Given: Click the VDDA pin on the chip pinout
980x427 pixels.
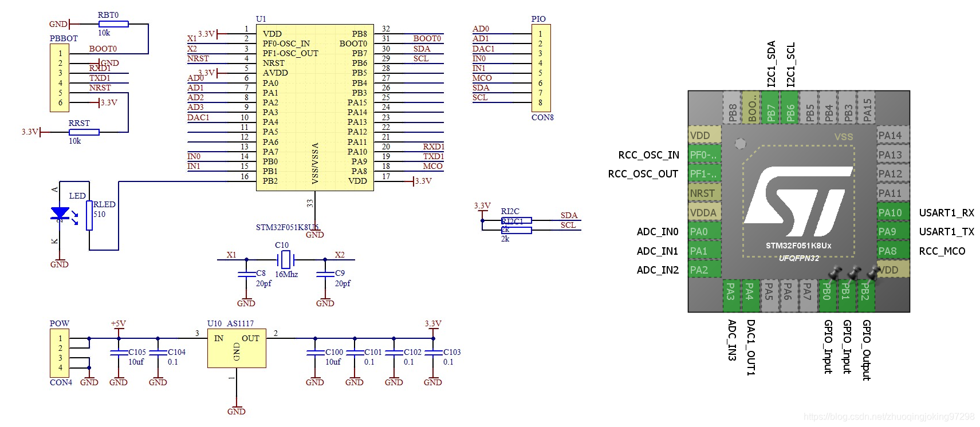Looking at the screenshot, I should pyautogui.click(x=705, y=212).
